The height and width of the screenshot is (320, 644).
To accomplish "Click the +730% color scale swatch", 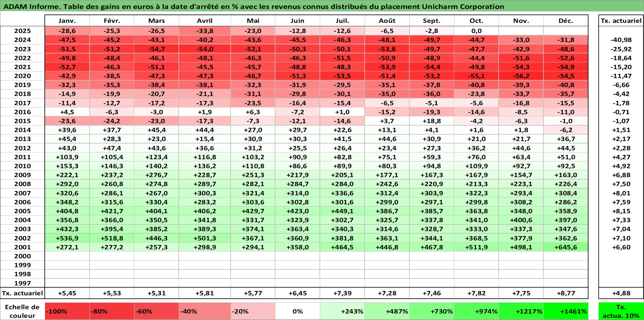I will click(432, 311).
